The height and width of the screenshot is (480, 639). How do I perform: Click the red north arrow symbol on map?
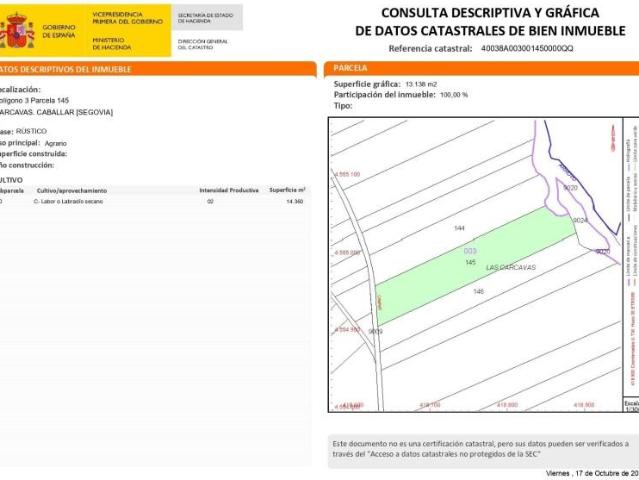(613, 139)
